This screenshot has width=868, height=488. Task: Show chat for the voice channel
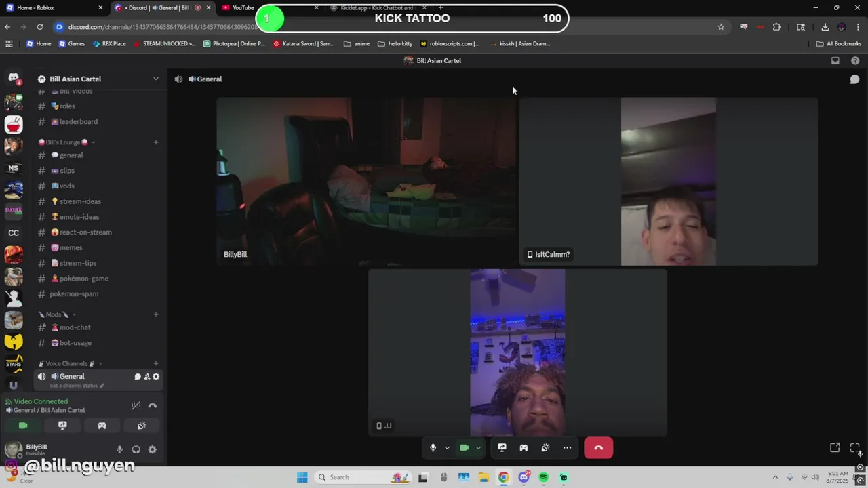point(854,79)
